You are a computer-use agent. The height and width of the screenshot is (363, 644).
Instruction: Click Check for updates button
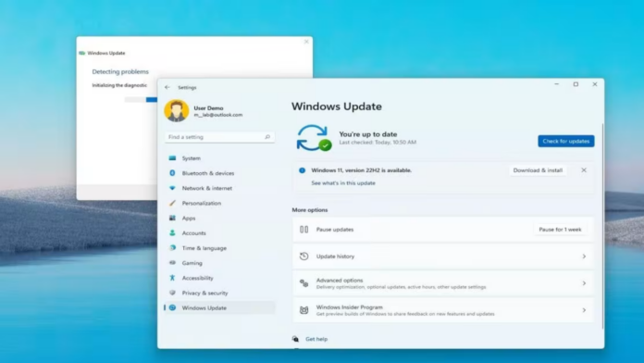[x=566, y=141]
